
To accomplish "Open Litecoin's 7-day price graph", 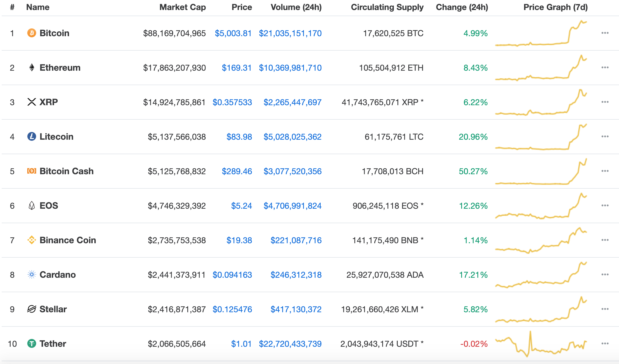I will [541, 137].
